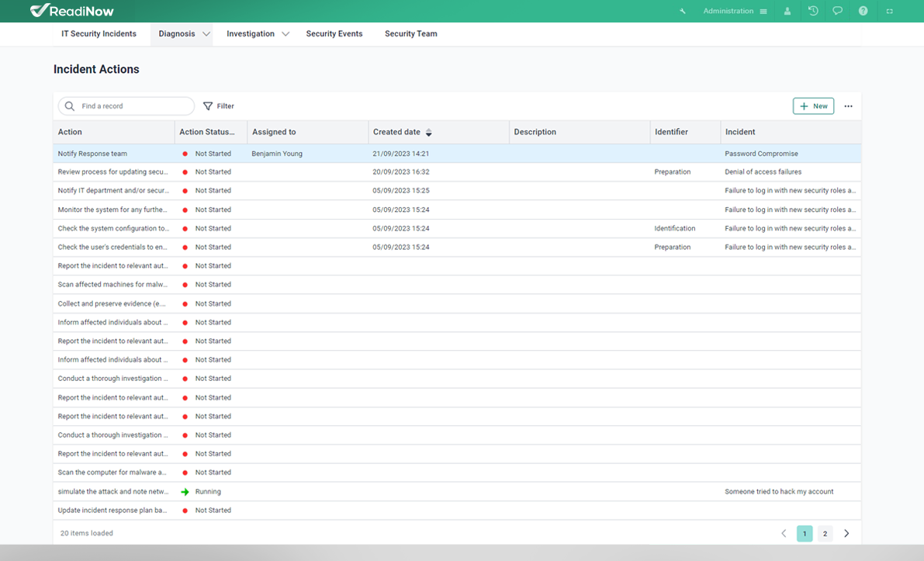
Task: Sort by the Identifier column header
Action: 685,132
